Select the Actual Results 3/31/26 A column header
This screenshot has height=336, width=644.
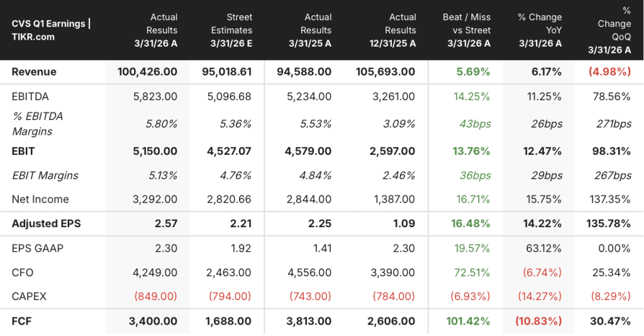click(156, 30)
